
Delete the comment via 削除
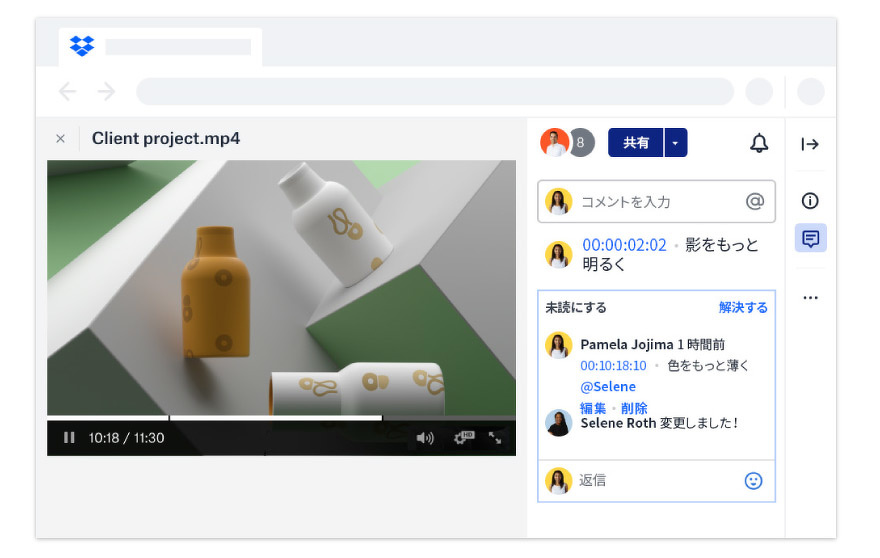click(x=634, y=408)
